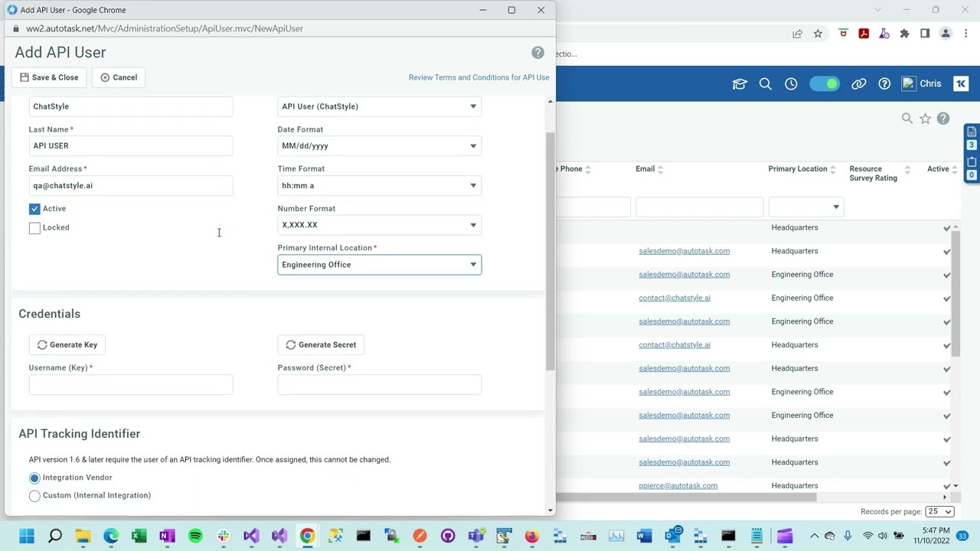Screen dimensions: 980x551
Task: Click resource list vertical scrollbar
Action: click(955, 293)
